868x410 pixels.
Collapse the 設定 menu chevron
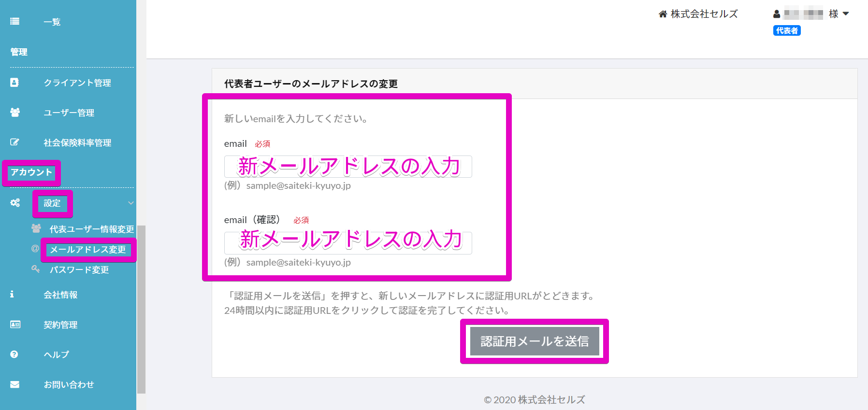tap(130, 203)
